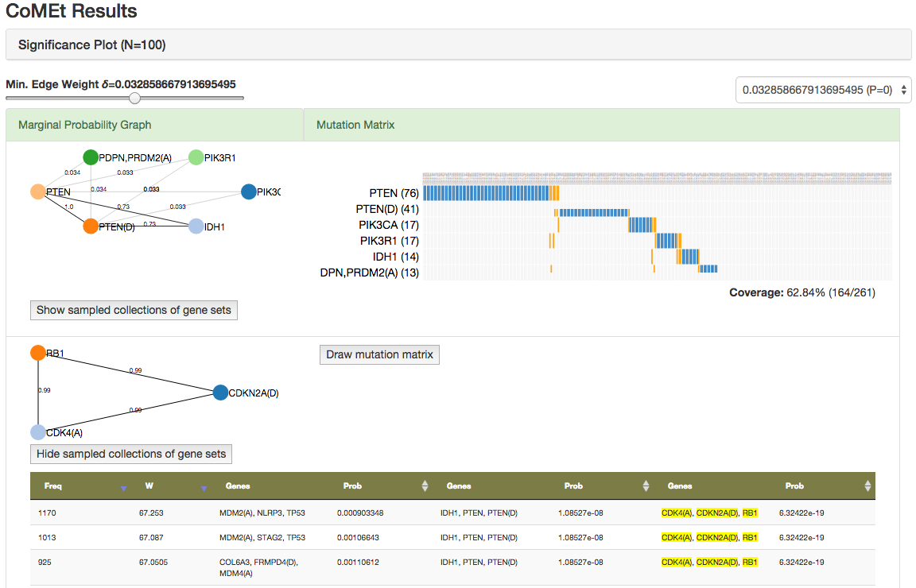This screenshot has height=588, width=916.
Task: Click the light green PIK3R1 graph node
Action: click(x=196, y=157)
